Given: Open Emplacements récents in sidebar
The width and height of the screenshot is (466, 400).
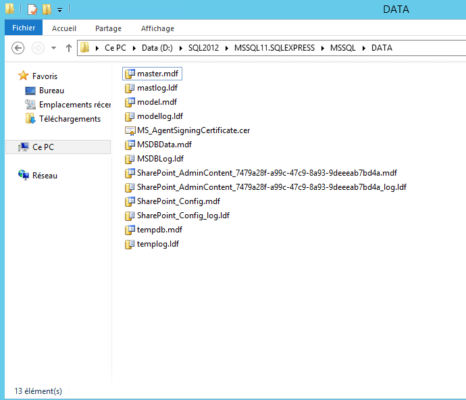Looking at the screenshot, I should click(x=75, y=105).
